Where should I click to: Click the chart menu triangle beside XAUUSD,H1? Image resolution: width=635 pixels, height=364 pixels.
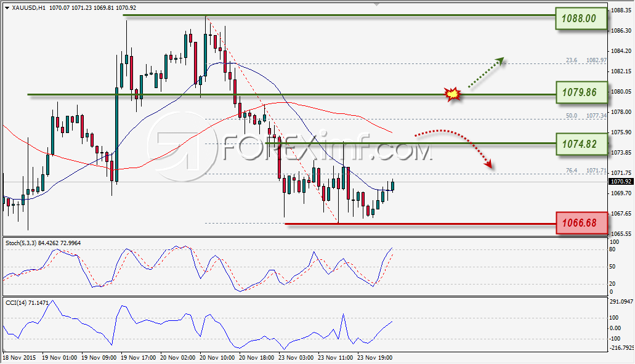(x=7, y=7)
